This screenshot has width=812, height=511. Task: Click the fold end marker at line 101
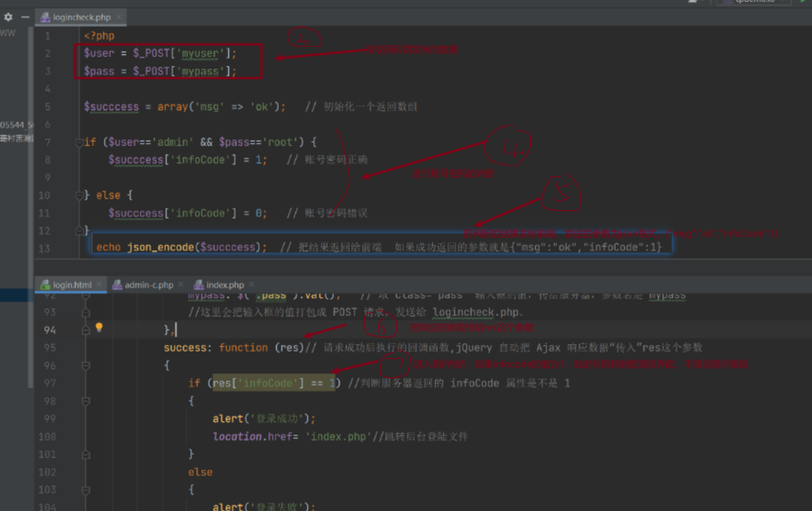(x=86, y=455)
